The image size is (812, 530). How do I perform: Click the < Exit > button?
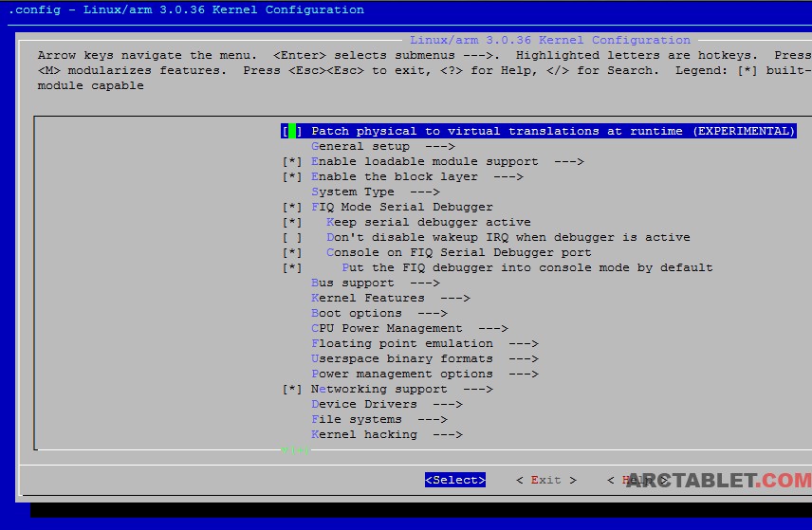(546, 481)
